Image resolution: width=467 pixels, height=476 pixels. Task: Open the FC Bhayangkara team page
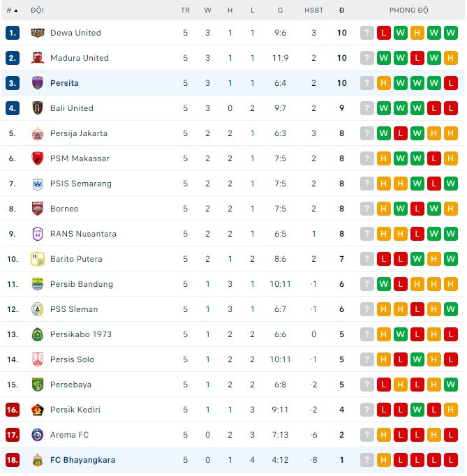click(82, 460)
